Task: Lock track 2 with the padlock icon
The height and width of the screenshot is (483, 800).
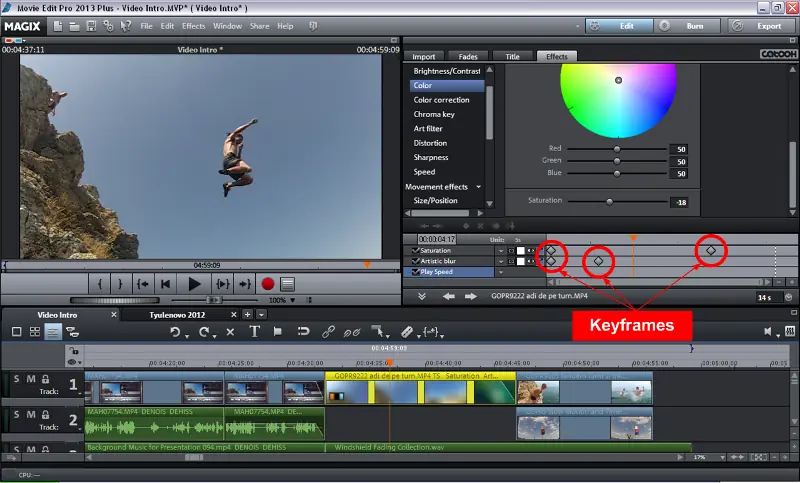Action: (45, 414)
